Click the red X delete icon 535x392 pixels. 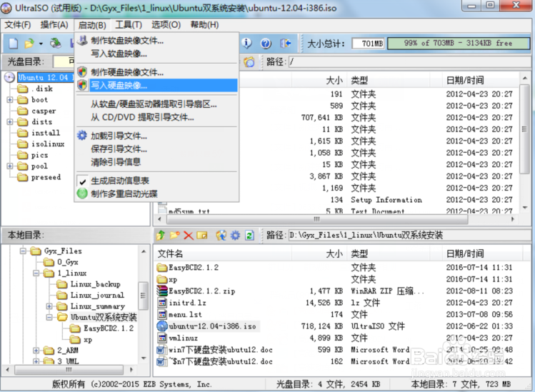coord(189,236)
